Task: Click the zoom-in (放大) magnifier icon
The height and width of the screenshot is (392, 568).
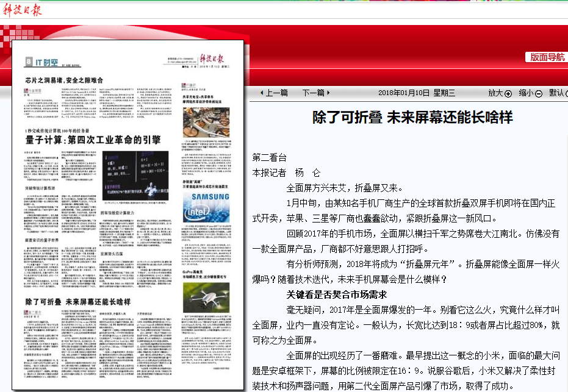Action: pos(508,93)
